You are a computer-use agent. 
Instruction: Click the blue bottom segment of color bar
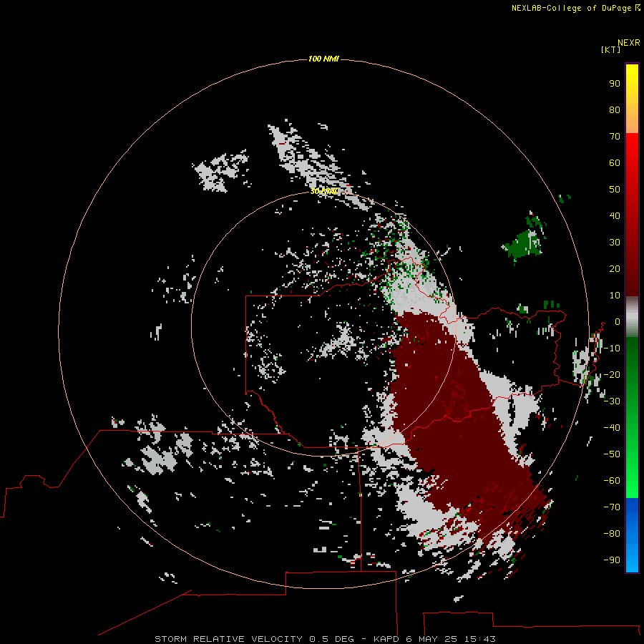click(x=632, y=535)
